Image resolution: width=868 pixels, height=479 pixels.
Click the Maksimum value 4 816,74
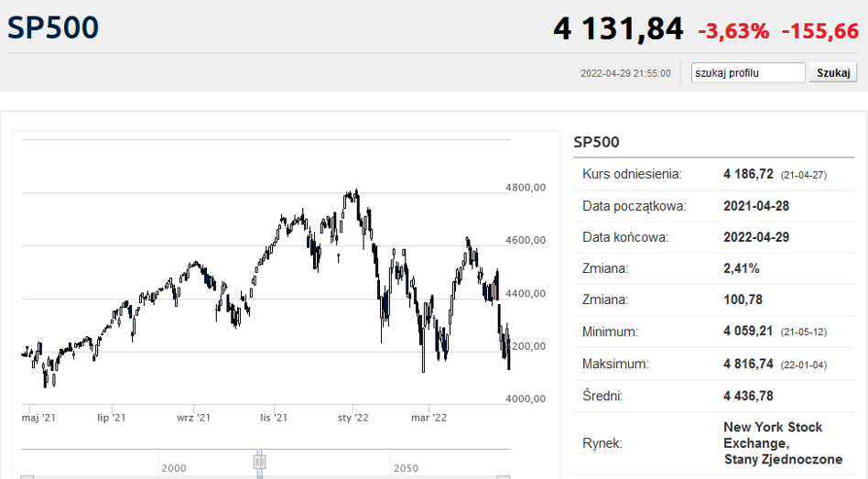(x=748, y=364)
